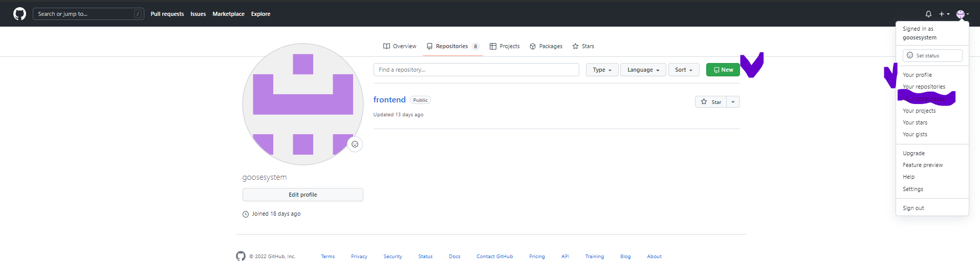Open Pull requests in top navigation
The height and width of the screenshot is (274, 980).
point(167,14)
